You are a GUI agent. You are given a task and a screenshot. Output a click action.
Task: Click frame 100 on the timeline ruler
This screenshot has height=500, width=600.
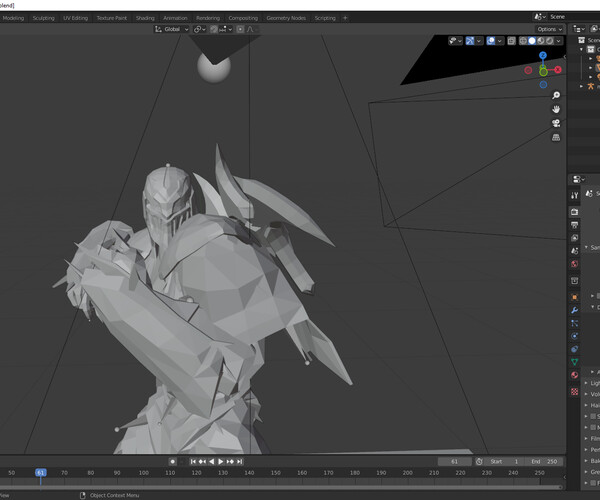point(143,472)
